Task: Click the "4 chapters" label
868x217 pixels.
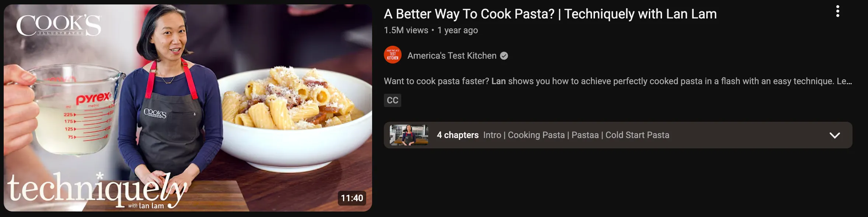Action: [458, 135]
